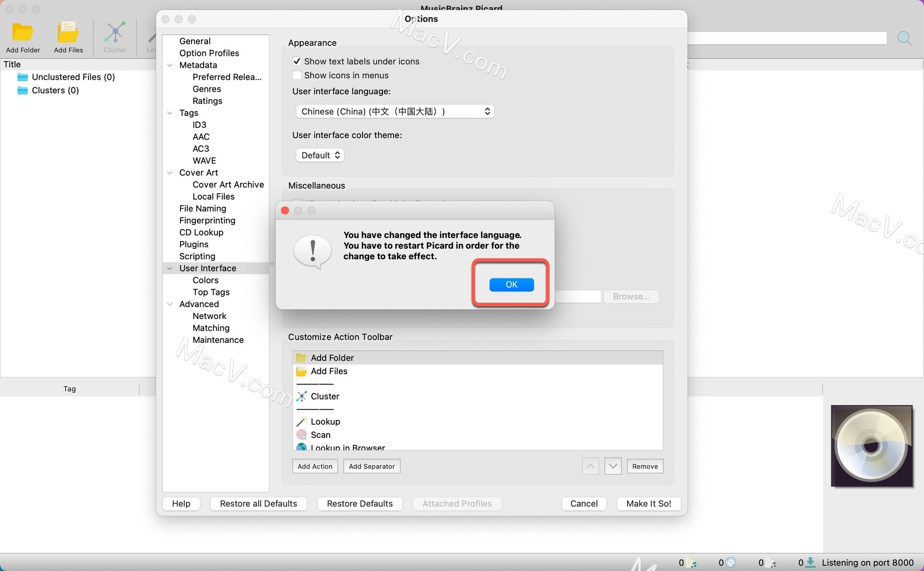The image size is (924, 571).
Task: Select Clusters folder icon
Action: click(23, 90)
